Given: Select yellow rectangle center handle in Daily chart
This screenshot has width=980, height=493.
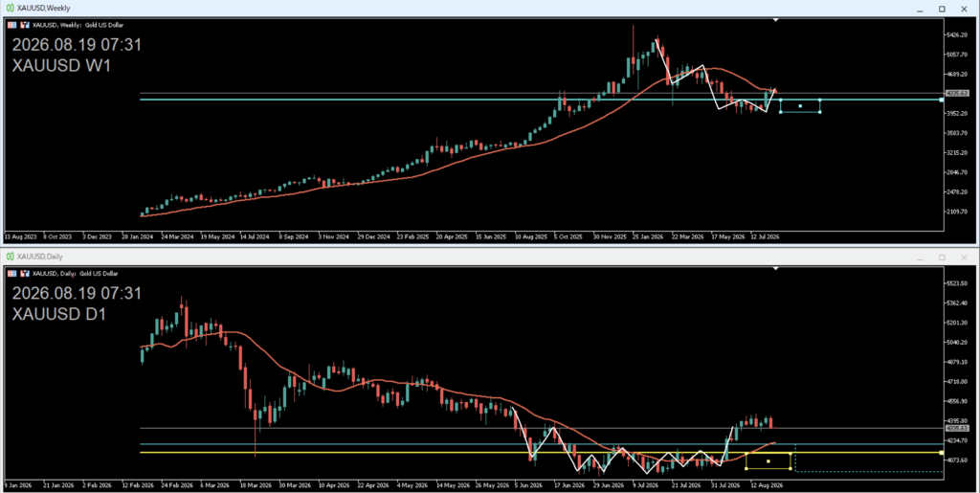Looking at the screenshot, I should click(x=768, y=461).
